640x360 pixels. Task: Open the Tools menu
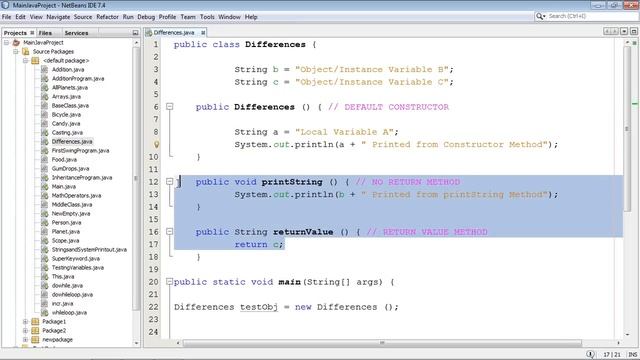pos(207,17)
